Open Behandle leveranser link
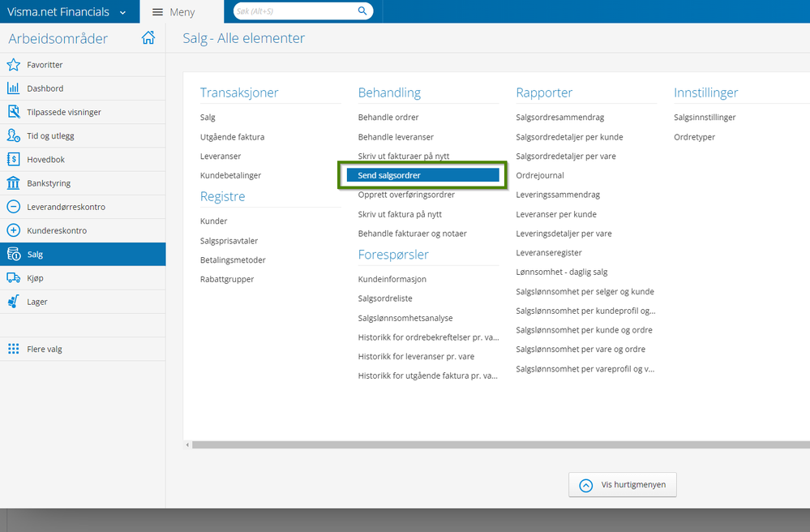Screen dimensions: 810x532 tap(396, 137)
